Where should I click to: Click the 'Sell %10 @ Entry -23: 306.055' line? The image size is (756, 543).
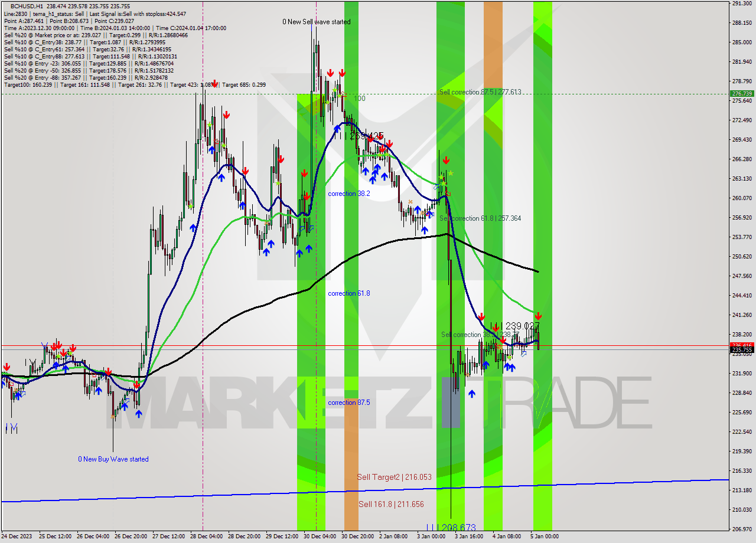pos(89,63)
